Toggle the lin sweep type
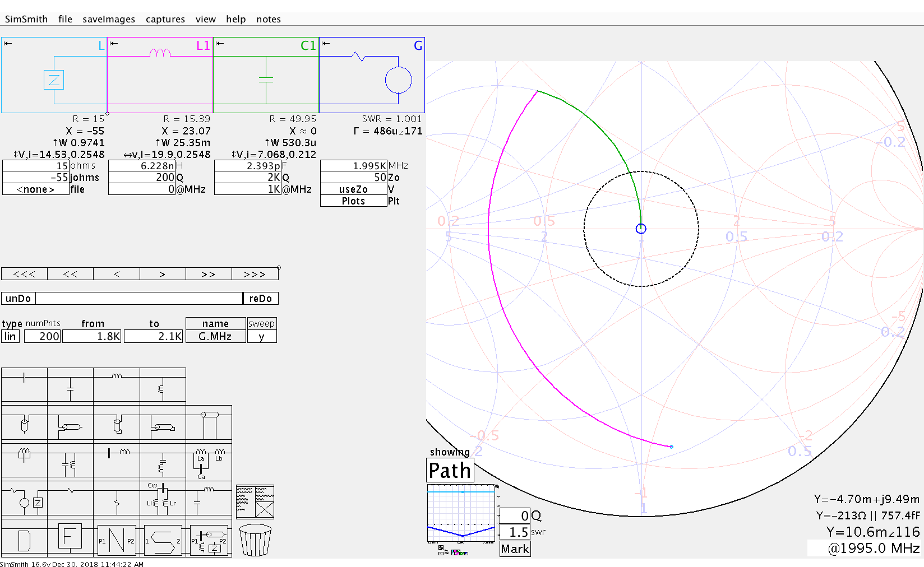Screen dimensions: 924x567 tap(11, 336)
